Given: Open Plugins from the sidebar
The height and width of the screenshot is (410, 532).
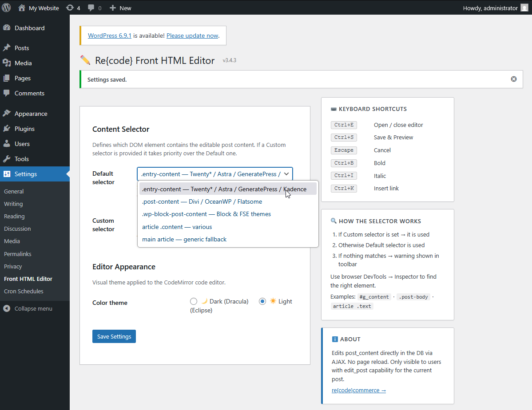Looking at the screenshot, I should pos(24,129).
